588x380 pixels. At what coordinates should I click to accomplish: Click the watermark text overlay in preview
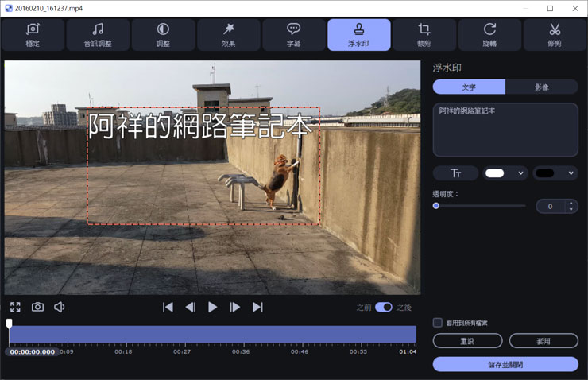click(200, 126)
